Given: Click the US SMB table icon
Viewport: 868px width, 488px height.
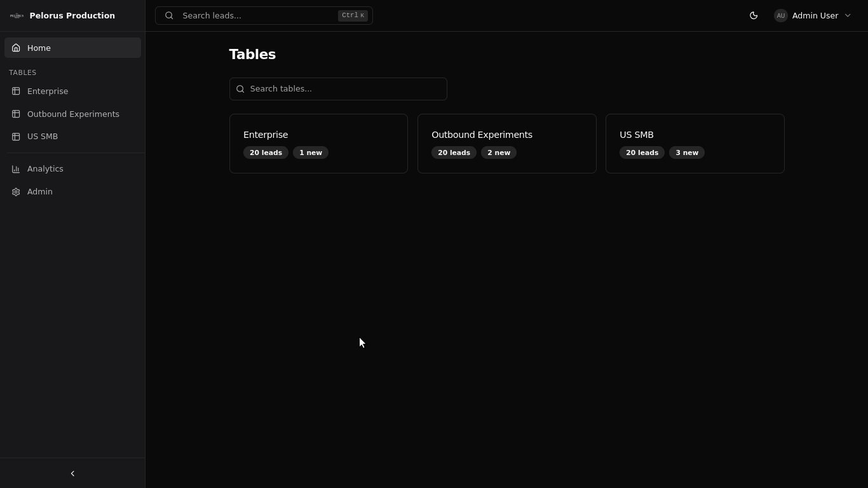Looking at the screenshot, I should point(16,136).
